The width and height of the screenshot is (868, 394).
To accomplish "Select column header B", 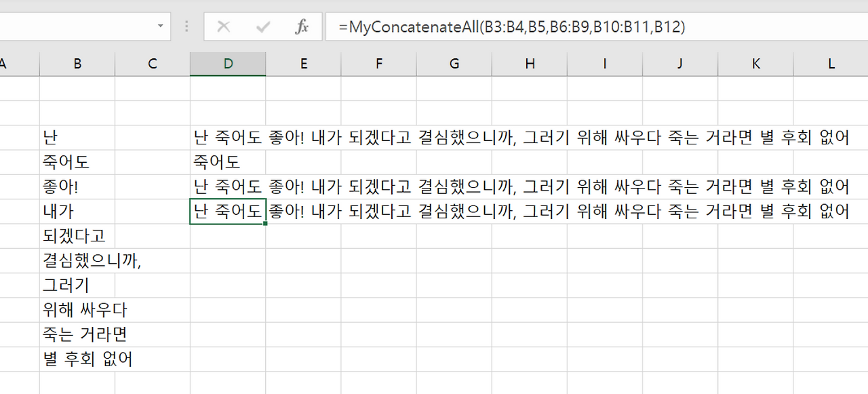I will [77, 63].
